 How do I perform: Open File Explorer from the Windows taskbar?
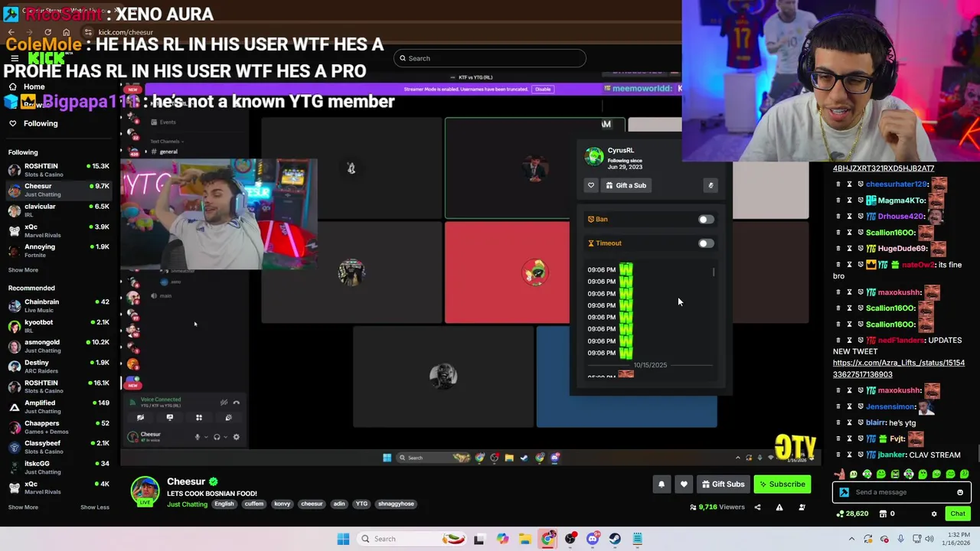[x=524, y=539]
